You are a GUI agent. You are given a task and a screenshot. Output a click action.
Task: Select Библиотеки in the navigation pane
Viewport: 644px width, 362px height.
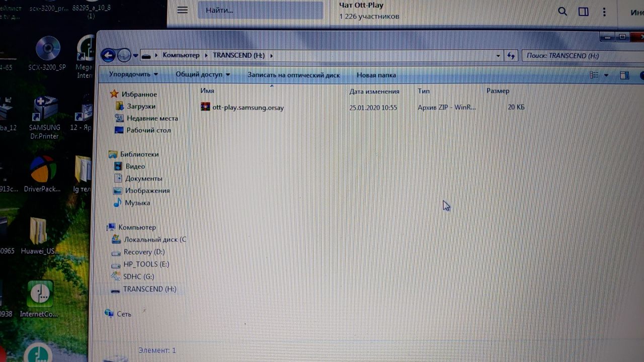click(139, 154)
